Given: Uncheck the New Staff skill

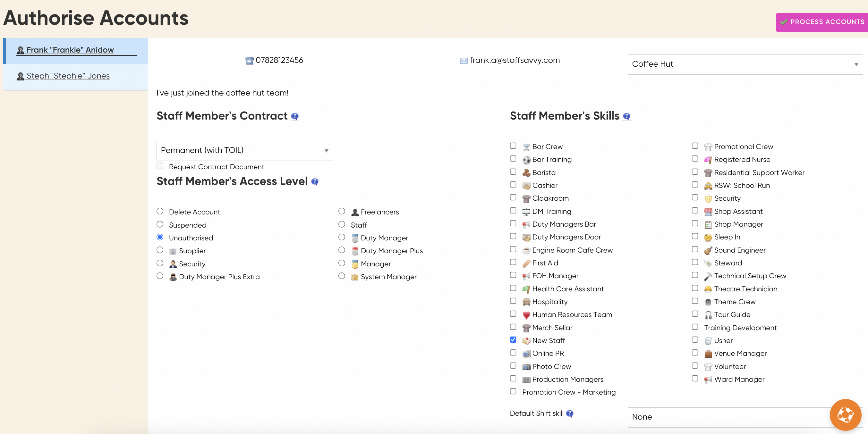Looking at the screenshot, I should coord(513,340).
